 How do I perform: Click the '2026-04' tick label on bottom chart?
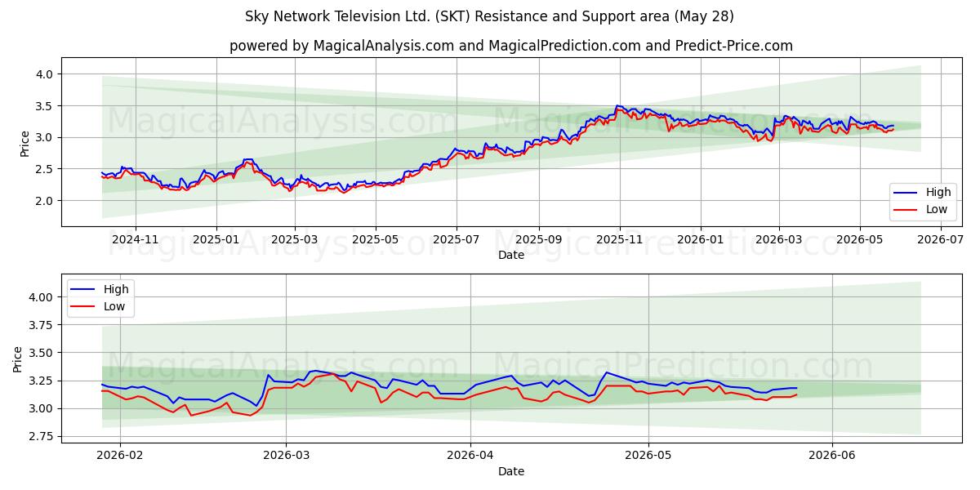point(470,455)
